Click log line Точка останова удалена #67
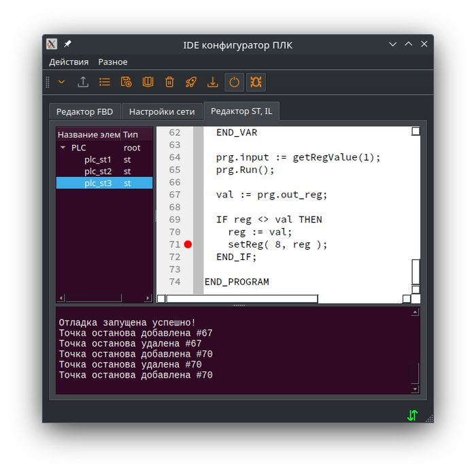The width and height of the screenshot is (476, 473). click(x=131, y=344)
